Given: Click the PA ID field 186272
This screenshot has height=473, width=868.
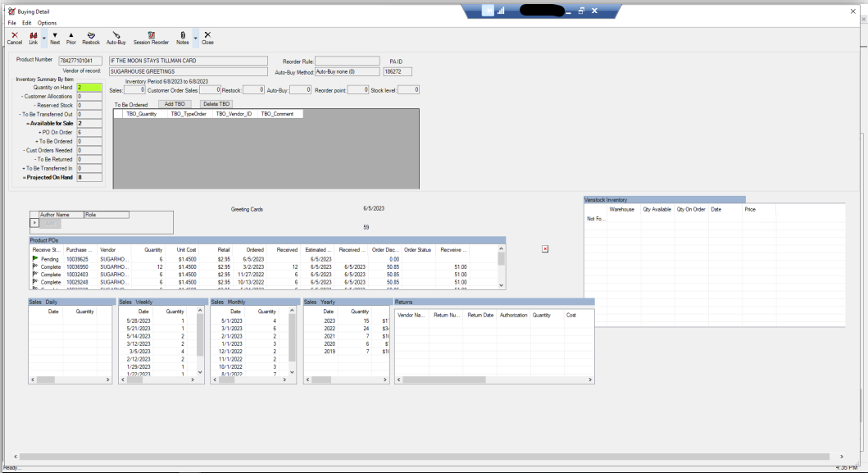Looking at the screenshot, I should [x=398, y=71].
